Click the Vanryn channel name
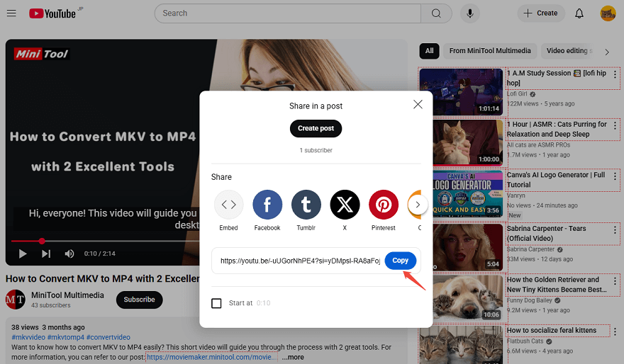This screenshot has height=364, width=624. (516, 195)
